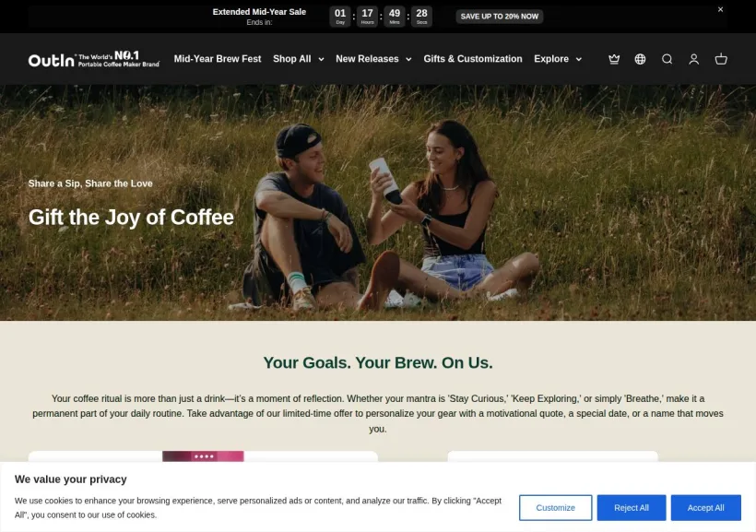The width and height of the screenshot is (756, 532).
Task: Accept all cookies
Action: tap(705, 507)
